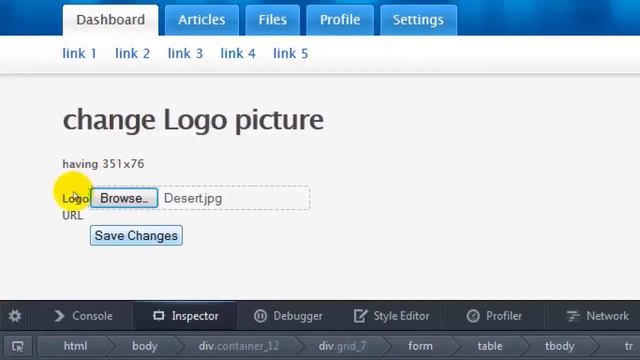Select body in the breadcrumb
Viewport: 640px width, 360px height.
[145, 346]
